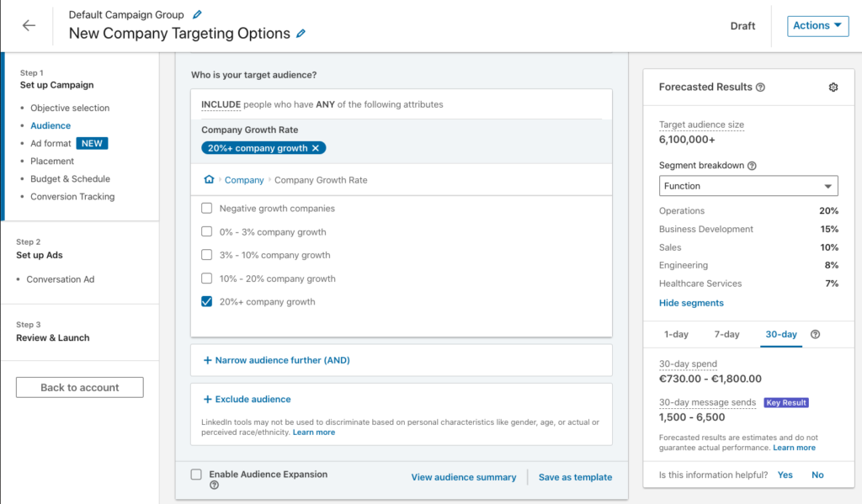
Task: Check the 10% - 20% company growth option
Action: [205, 278]
